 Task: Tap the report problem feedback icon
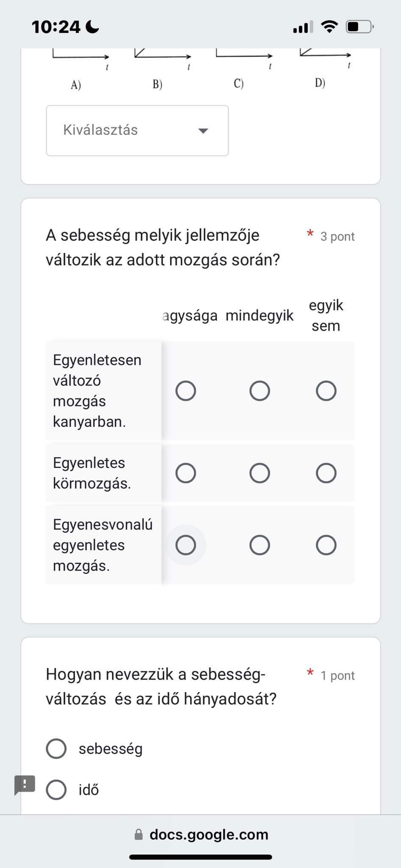(25, 785)
